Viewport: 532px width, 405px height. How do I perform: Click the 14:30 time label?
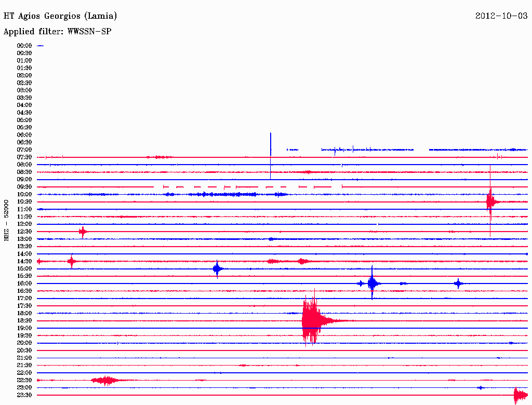[x=24, y=261]
